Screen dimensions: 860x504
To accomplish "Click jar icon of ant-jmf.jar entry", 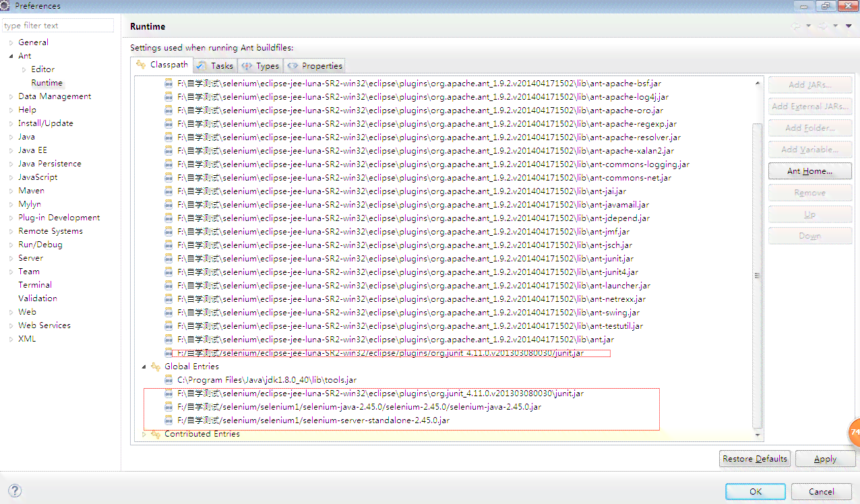I will (168, 232).
